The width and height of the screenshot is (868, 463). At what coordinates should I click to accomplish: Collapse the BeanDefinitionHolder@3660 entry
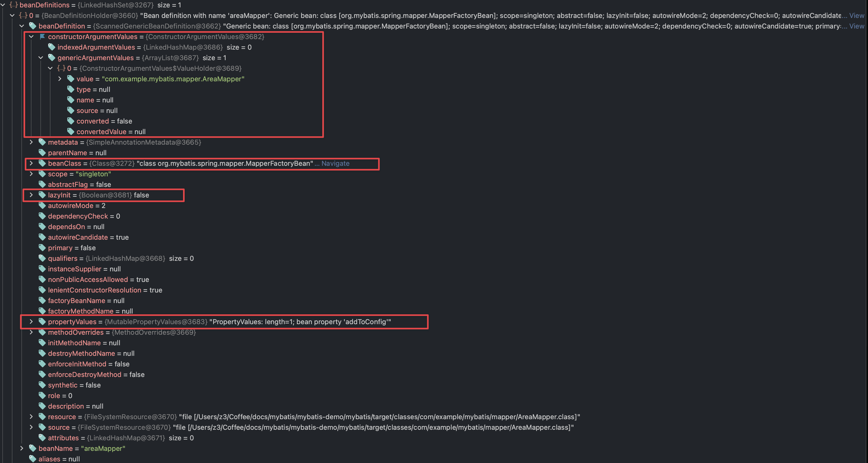(x=12, y=16)
